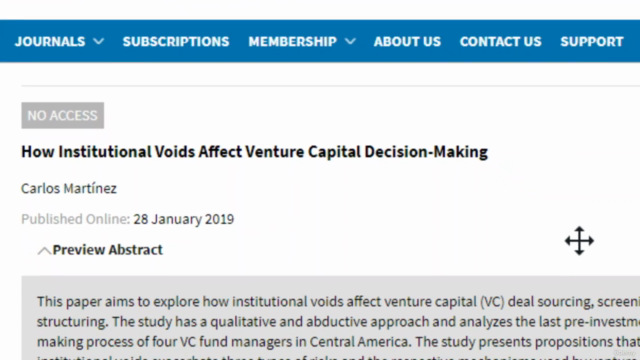The image size is (640, 360).
Task: Click the Preview Abstract label
Action: coord(107,250)
